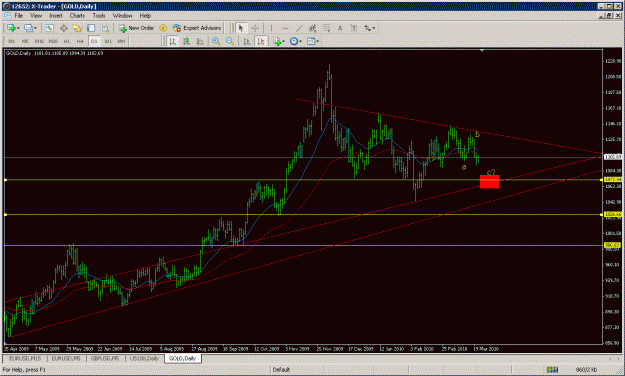This screenshot has height=376, width=625.
Task: Select the Crosshair tool
Action: pos(255,28)
